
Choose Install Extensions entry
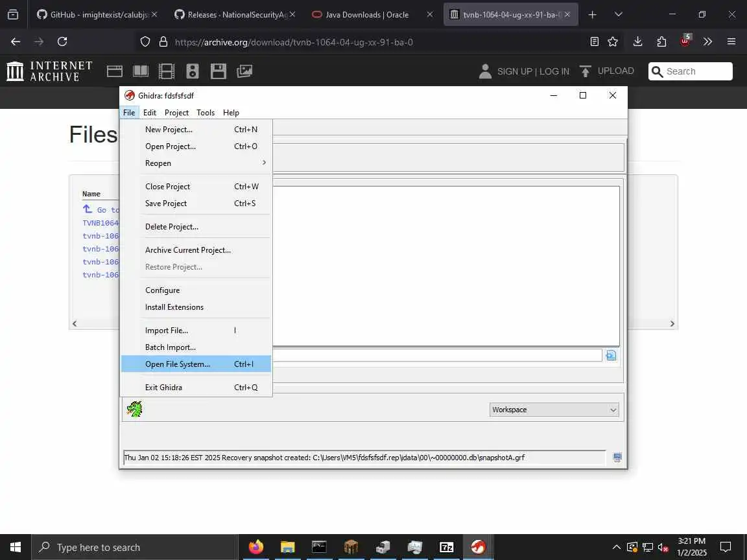pos(196,307)
